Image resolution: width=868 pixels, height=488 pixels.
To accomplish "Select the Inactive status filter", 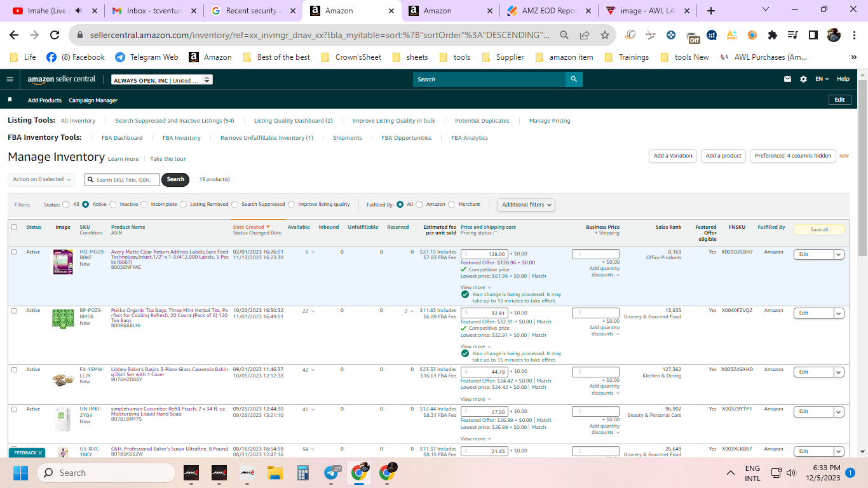I will click(x=113, y=205).
